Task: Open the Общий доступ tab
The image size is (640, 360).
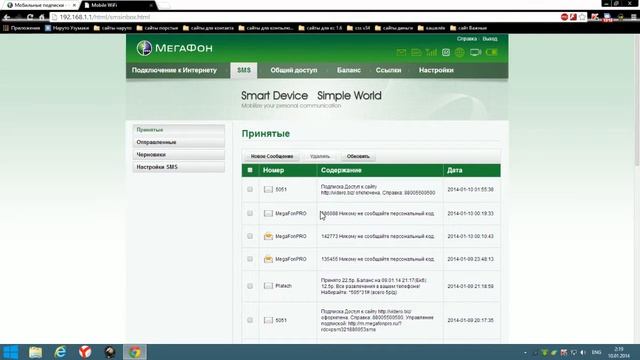Action: pyautogui.click(x=294, y=70)
